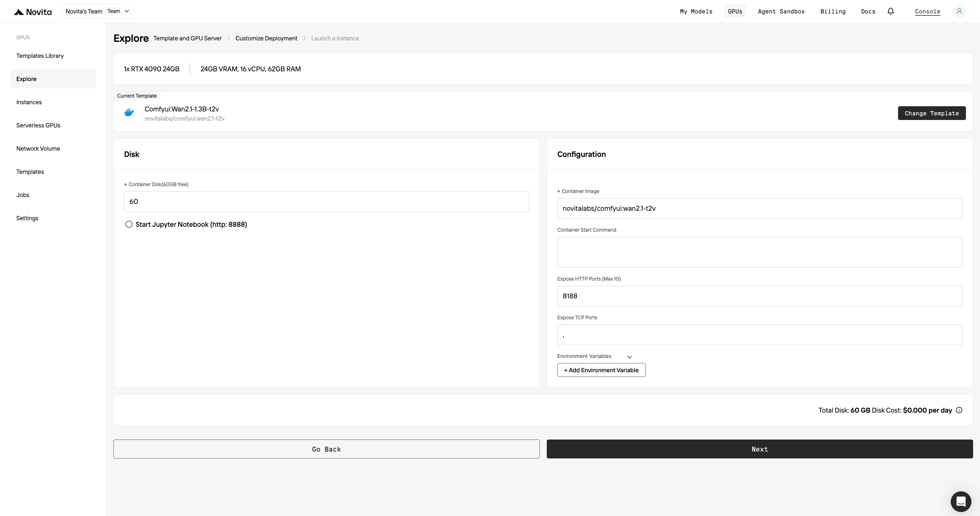The height and width of the screenshot is (516, 980).
Task: Open Settings in the sidebar
Action: pyautogui.click(x=53, y=218)
